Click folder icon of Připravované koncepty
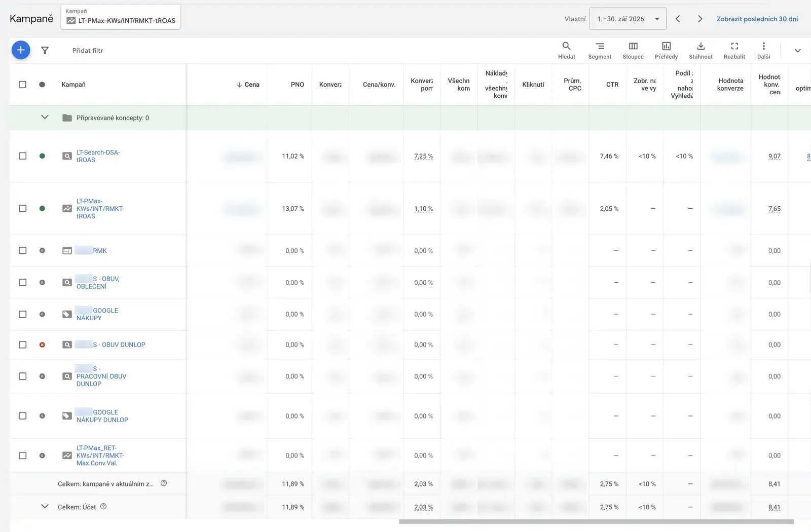Viewport: 811px width, 532px height. (67, 118)
